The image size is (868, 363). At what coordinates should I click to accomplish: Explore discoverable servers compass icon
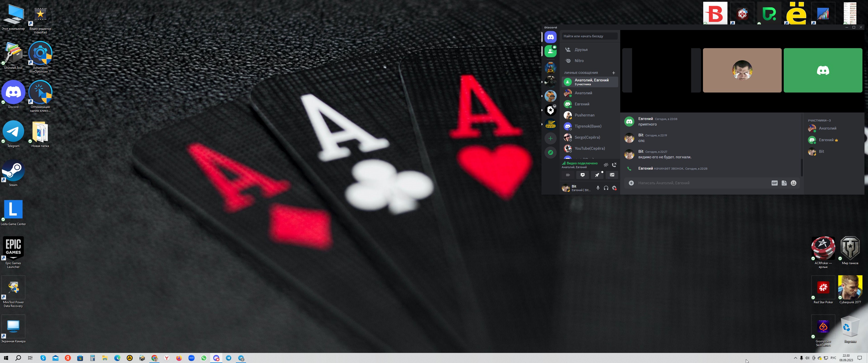tap(550, 153)
